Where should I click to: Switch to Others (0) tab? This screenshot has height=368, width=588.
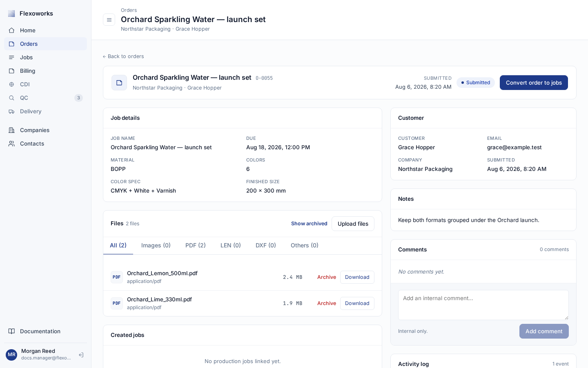tap(305, 245)
